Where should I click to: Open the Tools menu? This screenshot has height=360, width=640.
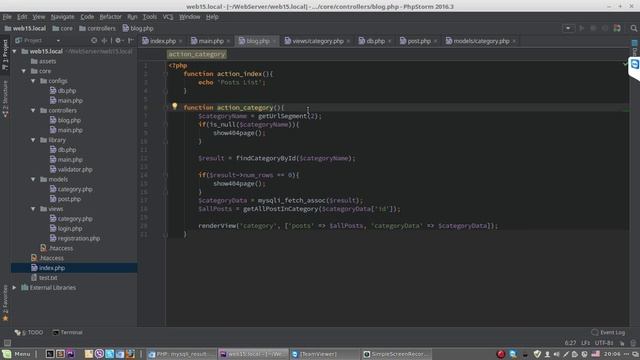149,17
